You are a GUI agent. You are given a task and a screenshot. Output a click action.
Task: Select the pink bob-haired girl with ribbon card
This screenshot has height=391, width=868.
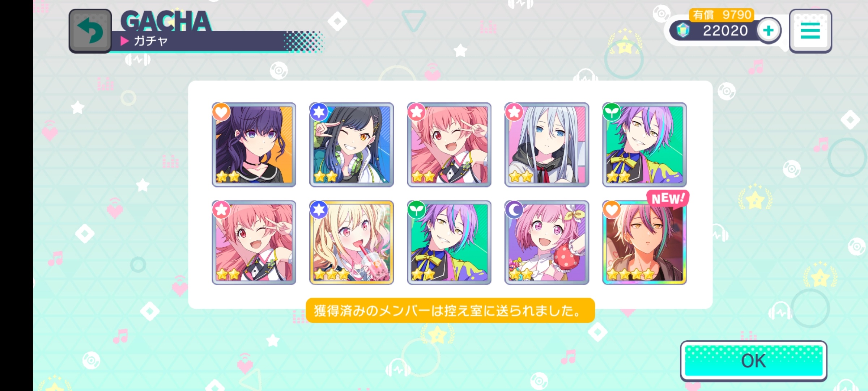[547, 243]
